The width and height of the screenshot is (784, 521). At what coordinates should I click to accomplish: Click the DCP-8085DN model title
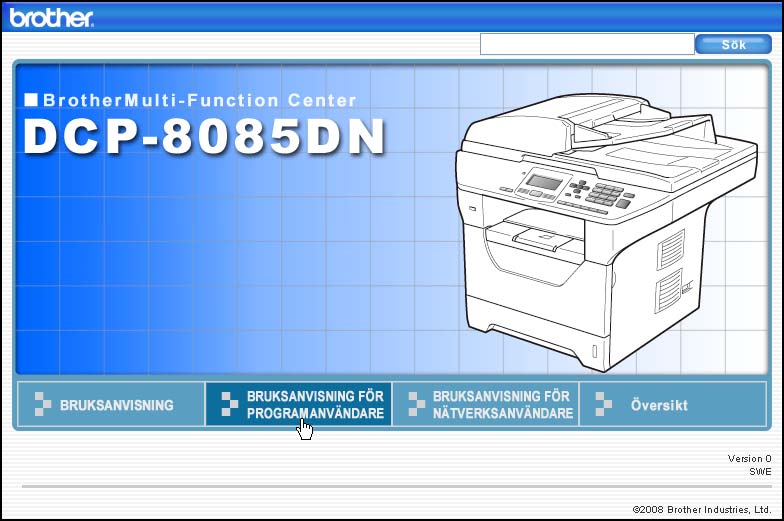[x=204, y=137]
